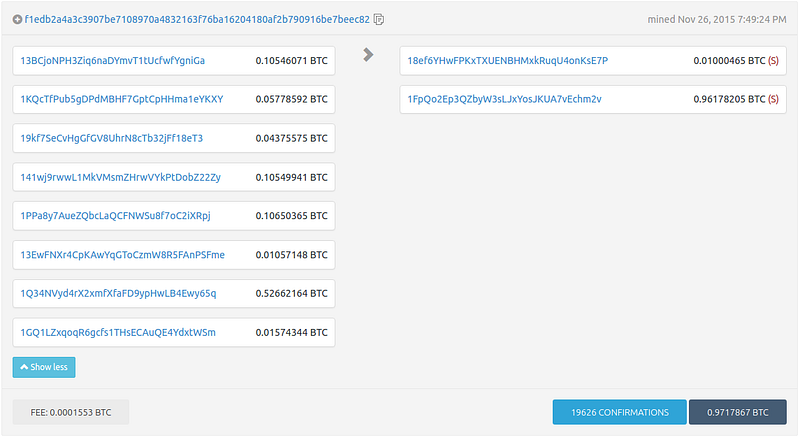Screen dimensions: 800x437
Task: Open transaction hash f1edb2a4a3c... link
Action: pyautogui.click(x=197, y=19)
